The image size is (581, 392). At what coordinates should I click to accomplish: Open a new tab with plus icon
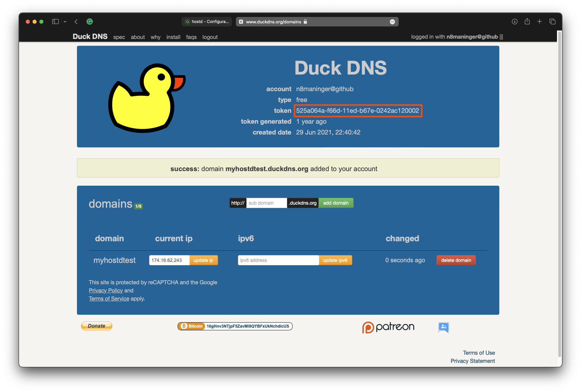coord(540,22)
